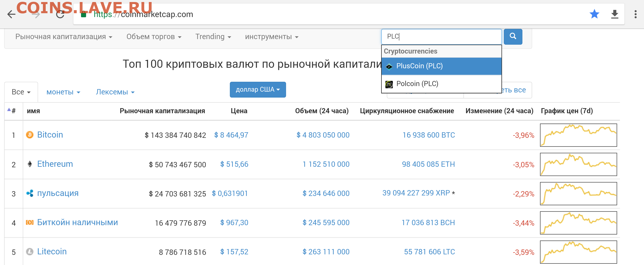Sort by Рыночная капитализация column header
644x265 pixels.
pos(162,111)
